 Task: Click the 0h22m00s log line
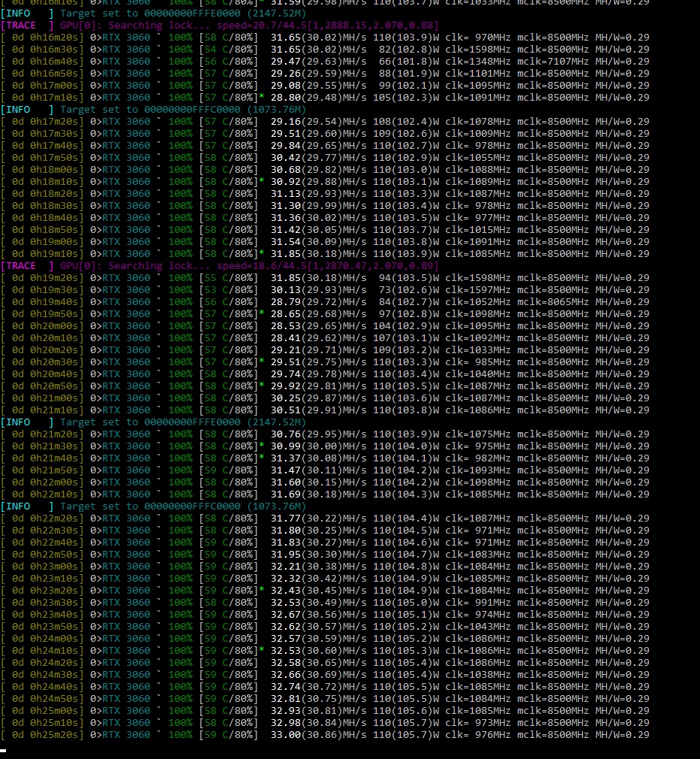click(325, 482)
